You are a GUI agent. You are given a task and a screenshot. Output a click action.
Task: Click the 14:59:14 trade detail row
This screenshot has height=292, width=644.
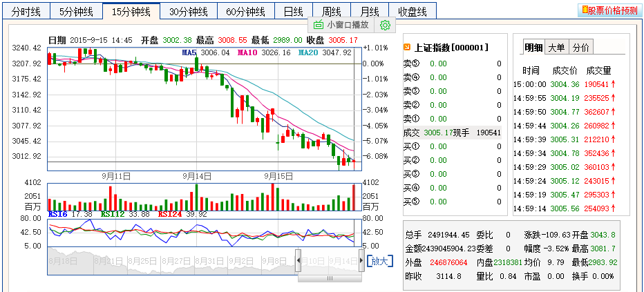(565, 208)
